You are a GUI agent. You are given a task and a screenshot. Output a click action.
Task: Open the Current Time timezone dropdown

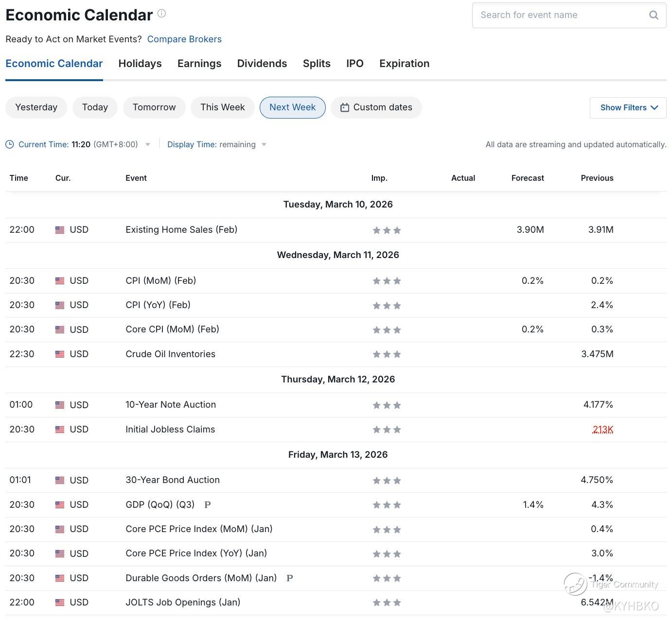pos(148,144)
